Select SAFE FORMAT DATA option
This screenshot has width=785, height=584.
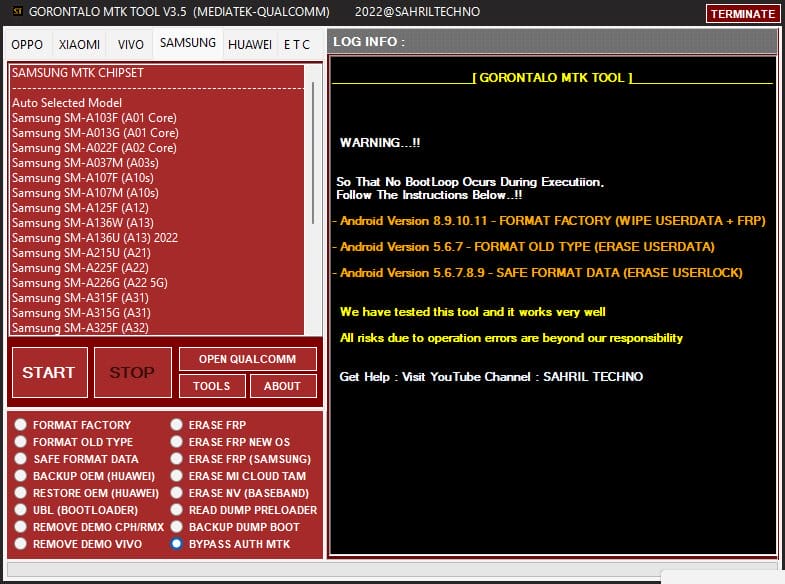pos(77,459)
